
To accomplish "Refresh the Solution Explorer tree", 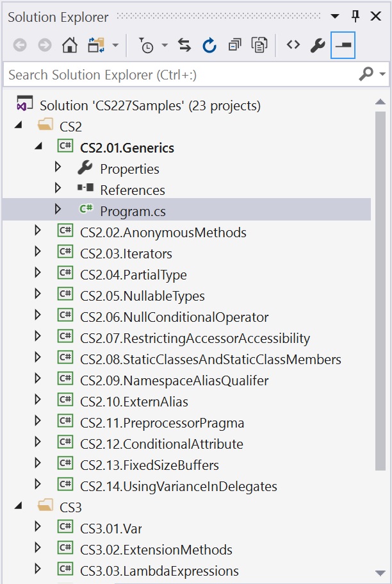I will 209,46.
